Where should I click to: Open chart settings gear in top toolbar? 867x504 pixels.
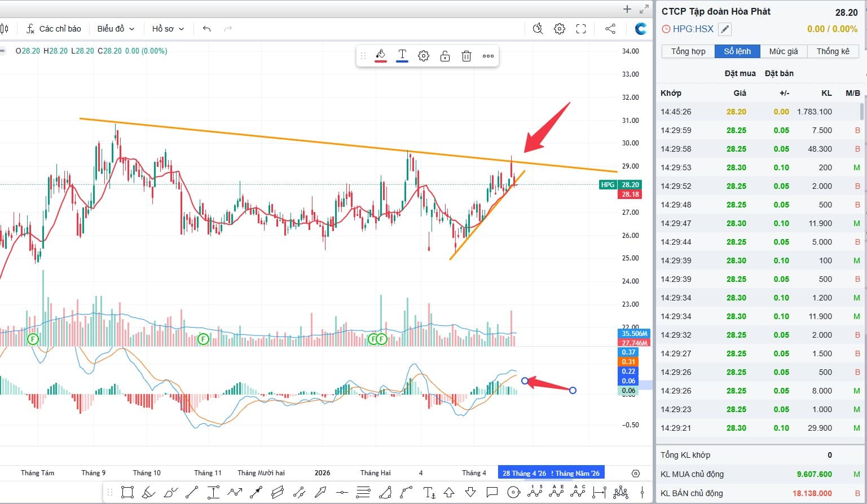click(560, 29)
